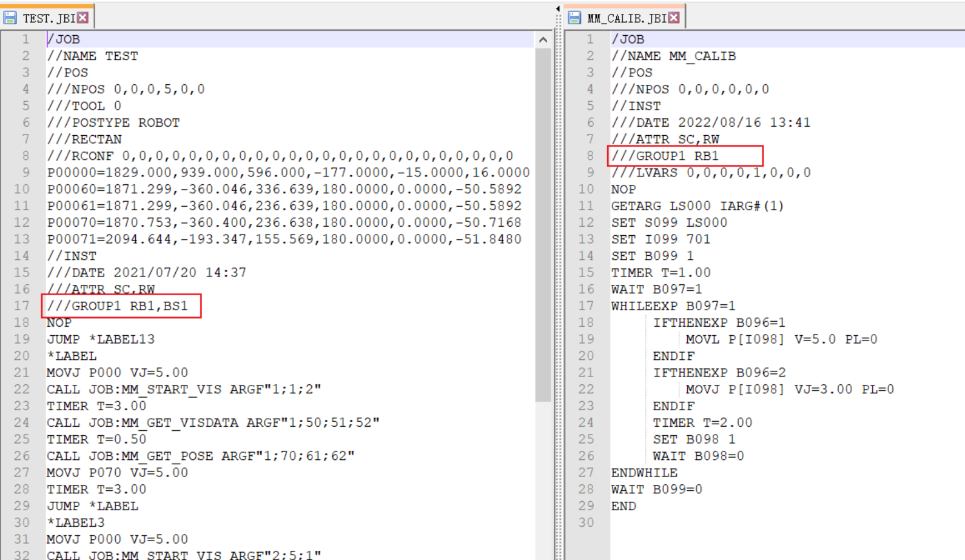Viewport: 965px width, 560px height.
Task: Click the "WHILEEXP B097=1" line
Action: tap(673, 306)
